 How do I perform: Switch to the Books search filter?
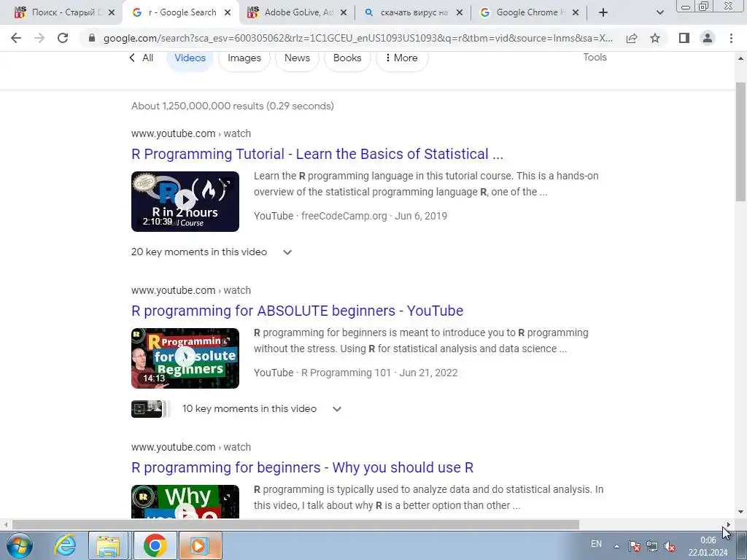[x=347, y=58]
